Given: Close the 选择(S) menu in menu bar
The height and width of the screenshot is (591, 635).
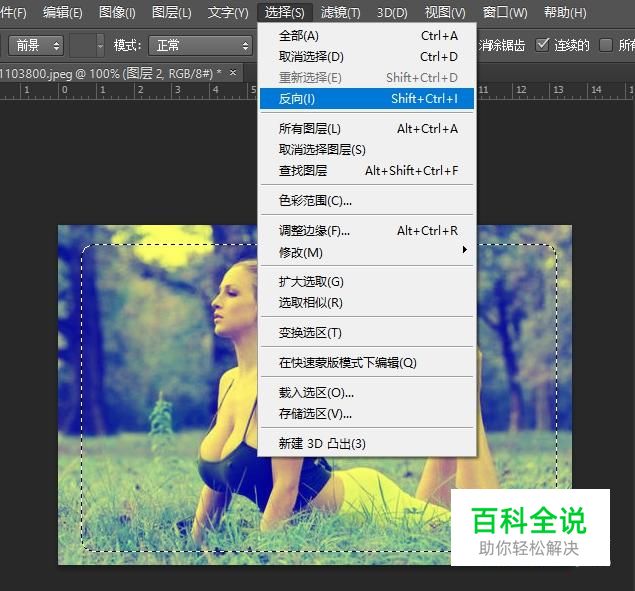Looking at the screenshot, I should [x=285, y=13].
